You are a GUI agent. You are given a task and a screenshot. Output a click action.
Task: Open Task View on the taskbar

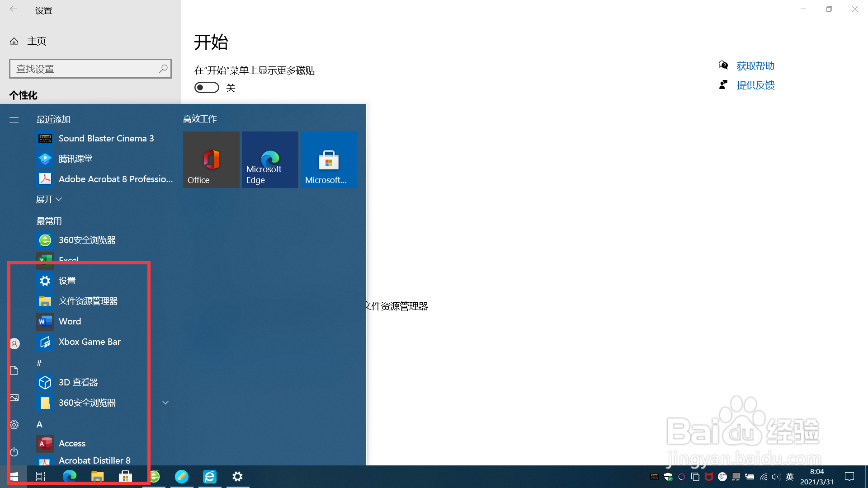tap(40, 476)
